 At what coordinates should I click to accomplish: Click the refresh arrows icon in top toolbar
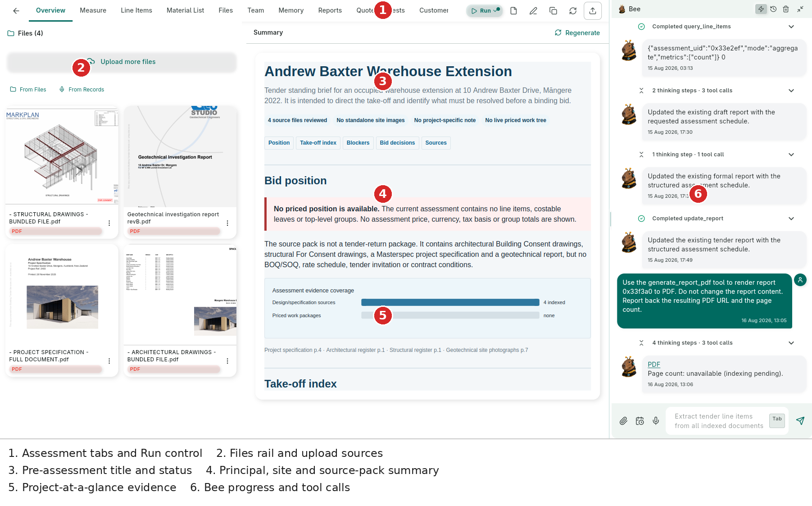pos(573,11)
